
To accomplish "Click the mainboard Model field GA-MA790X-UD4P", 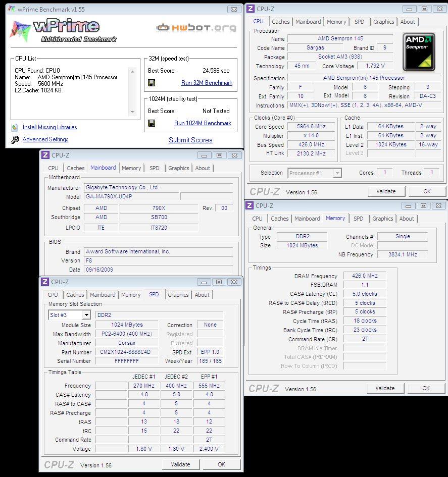I will (131, 196).
